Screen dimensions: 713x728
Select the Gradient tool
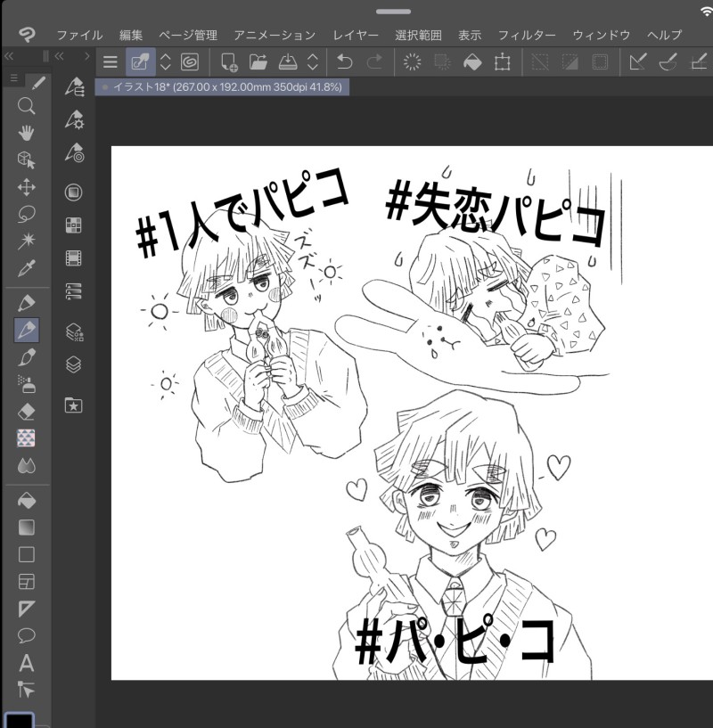pos(27,528)
